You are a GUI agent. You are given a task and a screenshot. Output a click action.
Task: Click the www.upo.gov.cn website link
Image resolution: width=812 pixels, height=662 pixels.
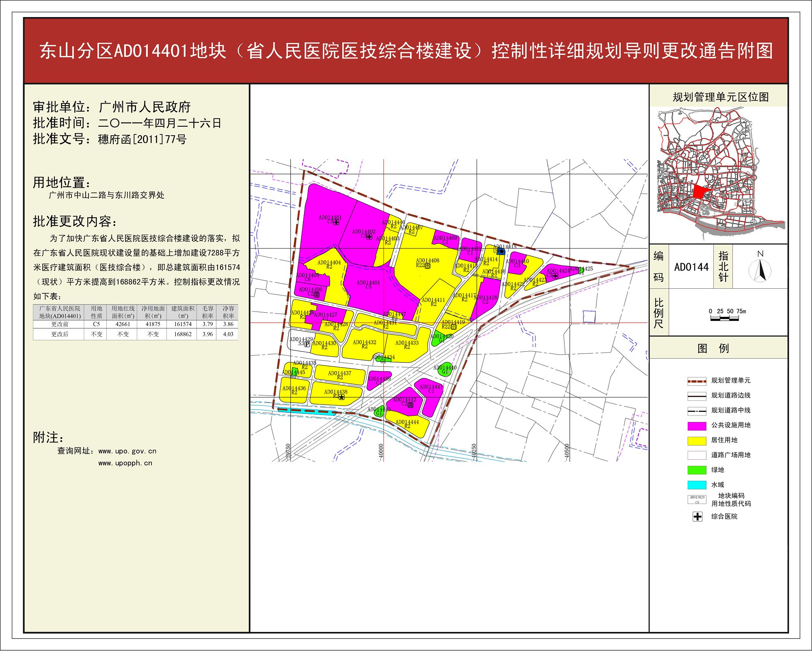(x=127, y=451)
